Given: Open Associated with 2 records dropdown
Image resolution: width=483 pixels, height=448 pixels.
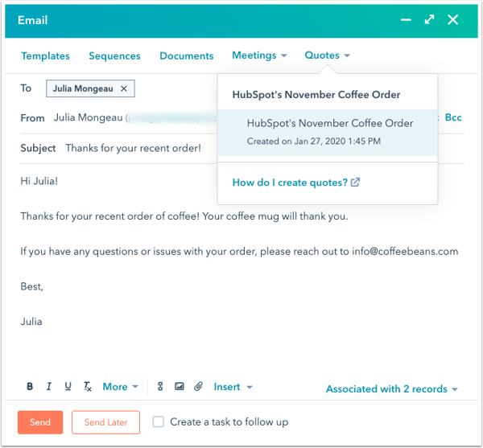Looking at the screenshot, I should [391, 389].
